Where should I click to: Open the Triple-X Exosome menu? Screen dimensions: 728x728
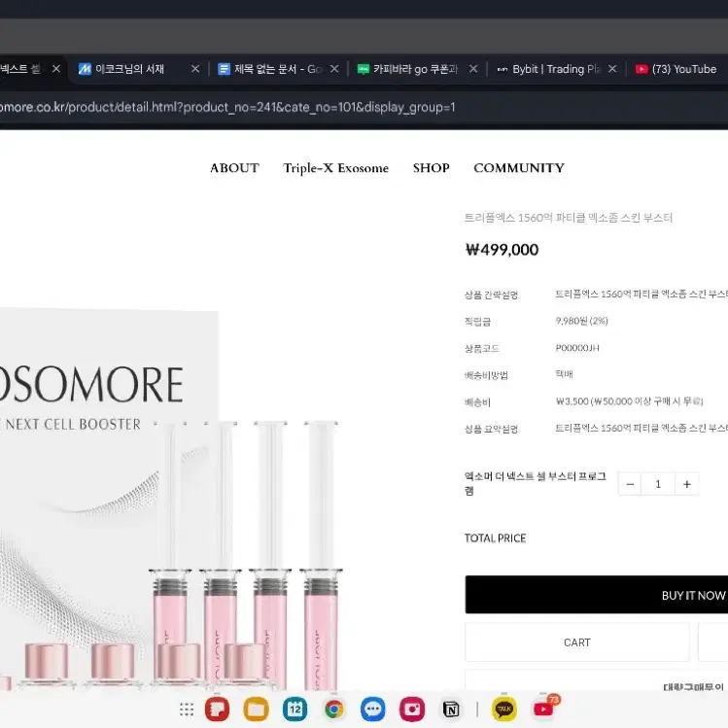tap(335, 167)
